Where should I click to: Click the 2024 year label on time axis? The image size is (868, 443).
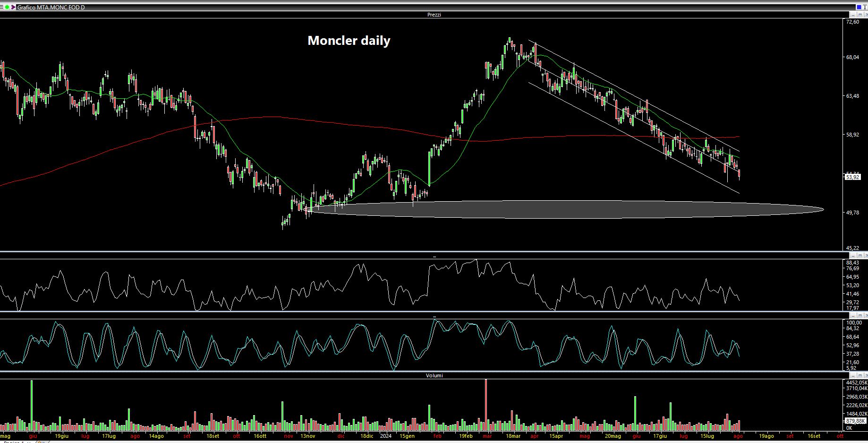point(385,436)
